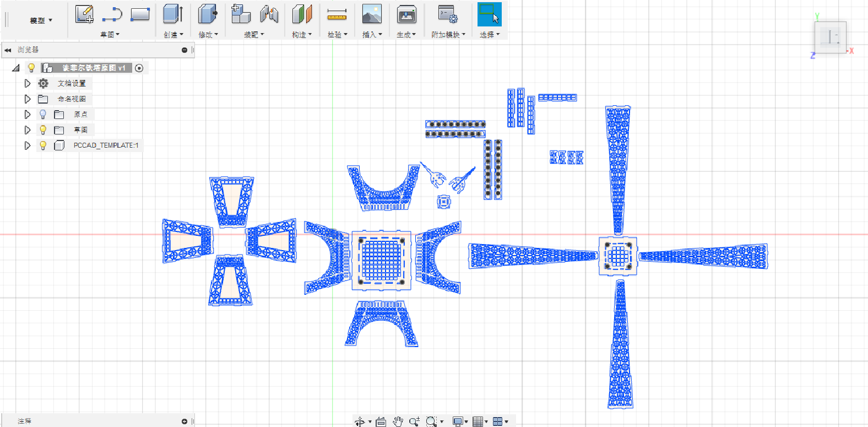The width and height of the screenshot is (868, 427).
Task: Expand the 文档设置 tree node
Action: 27,83
